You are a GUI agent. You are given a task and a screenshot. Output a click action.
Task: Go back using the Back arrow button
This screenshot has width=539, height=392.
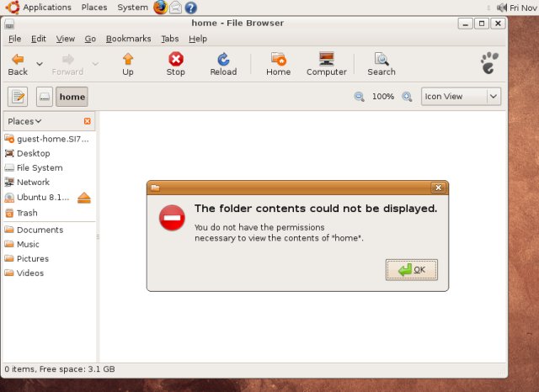[18, 64]
